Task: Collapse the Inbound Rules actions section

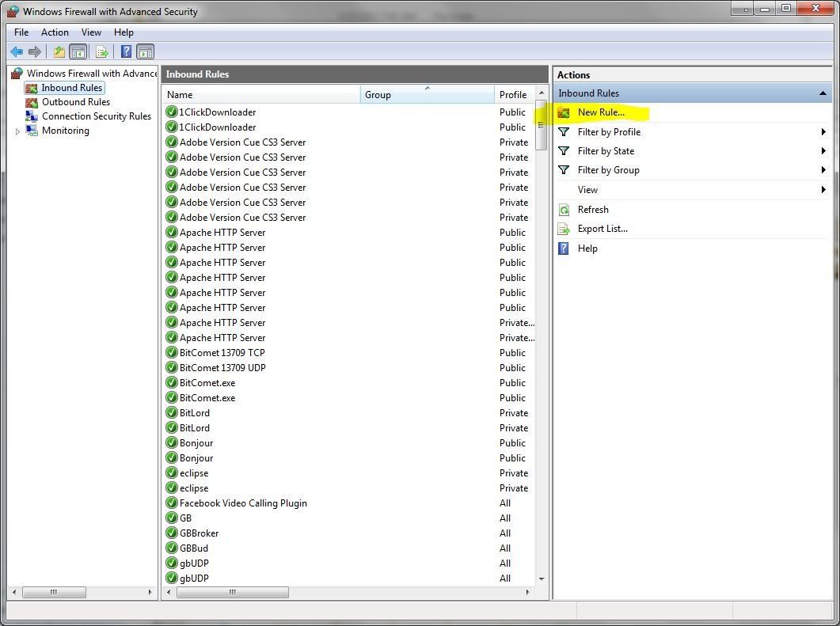Action: [823, 93]
